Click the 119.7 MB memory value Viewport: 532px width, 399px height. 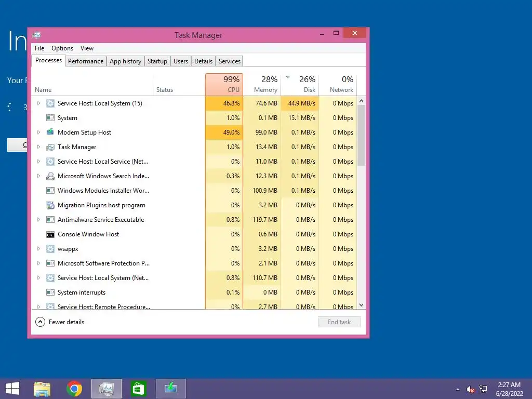pos(262,220)
